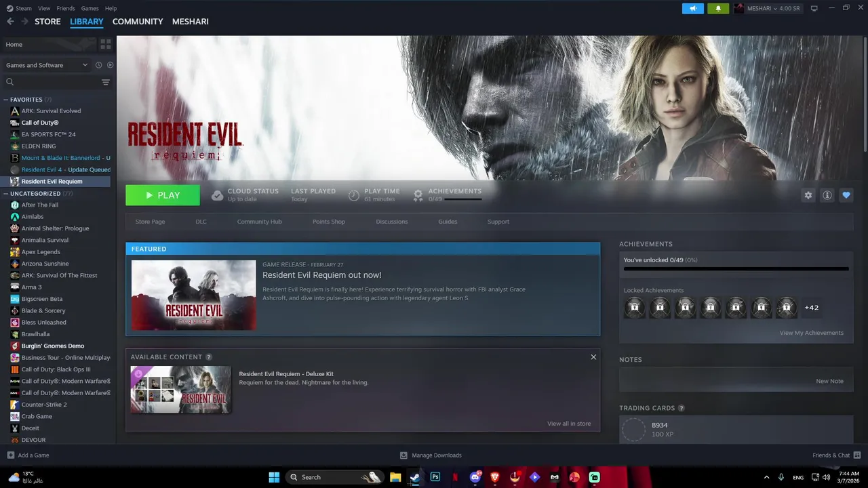Collapse the FAVORITES category
This screenshot has width=868, height=488.
[5, 100]
